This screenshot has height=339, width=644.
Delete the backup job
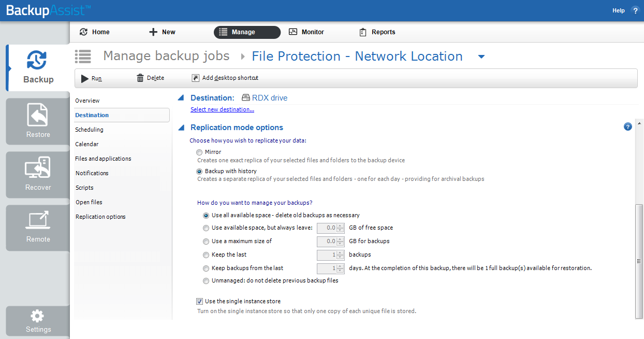[150, 78]
